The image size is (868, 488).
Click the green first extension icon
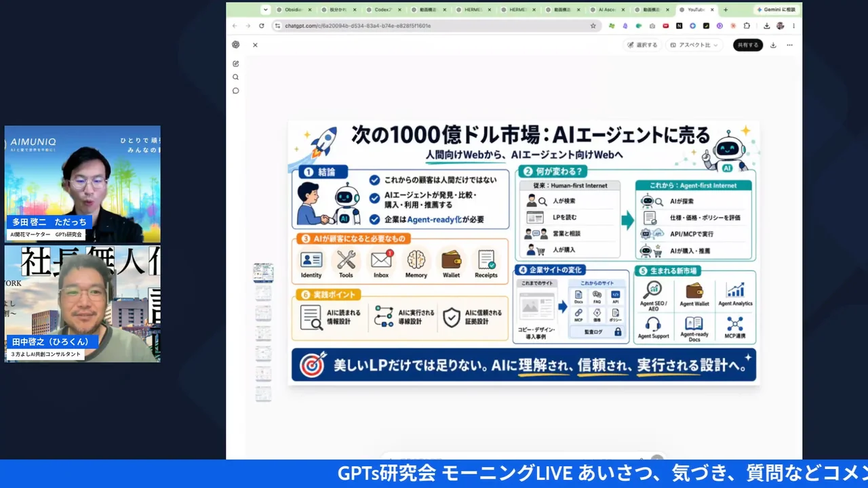click(612, 26)
